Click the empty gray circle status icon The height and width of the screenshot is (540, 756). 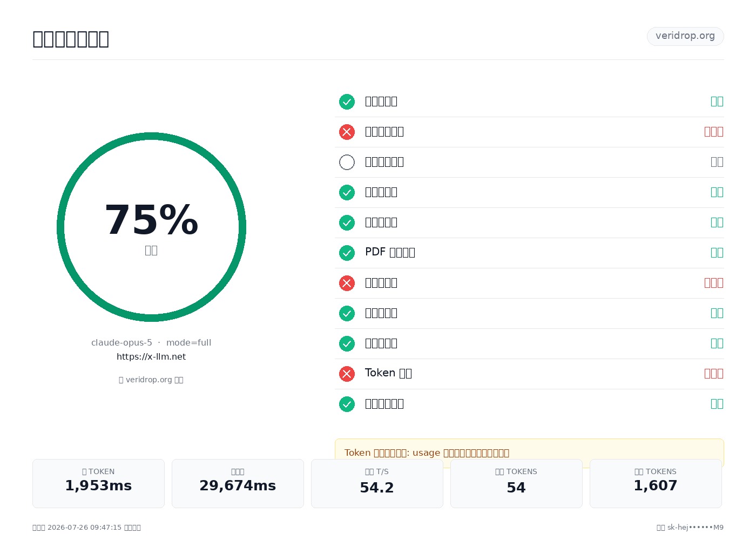click(347, 162)
